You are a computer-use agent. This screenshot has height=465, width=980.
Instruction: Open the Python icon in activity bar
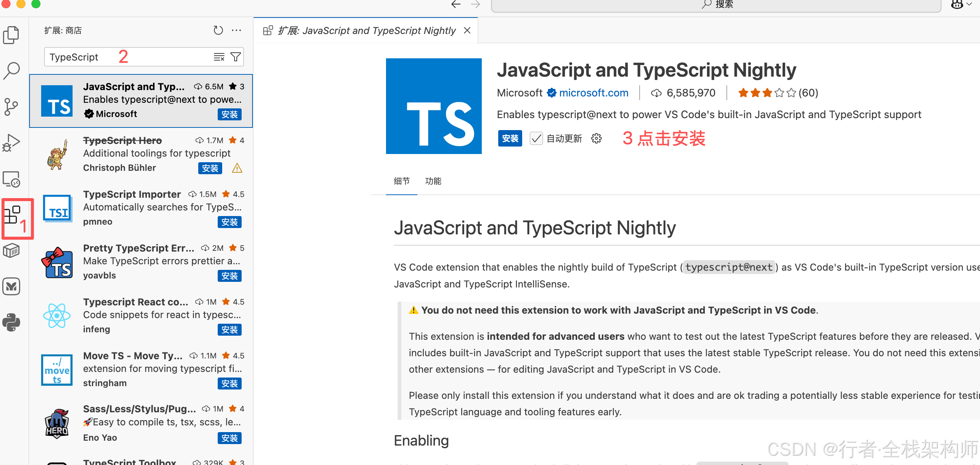pos(12,322)
